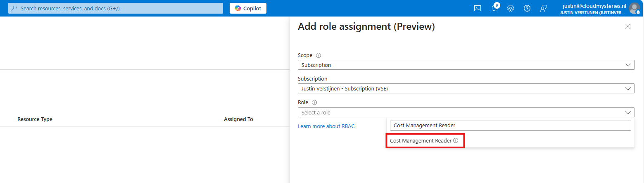Open the Select a role dropdown
Viewport: 644px width, 183px height.
coord(466,112)
